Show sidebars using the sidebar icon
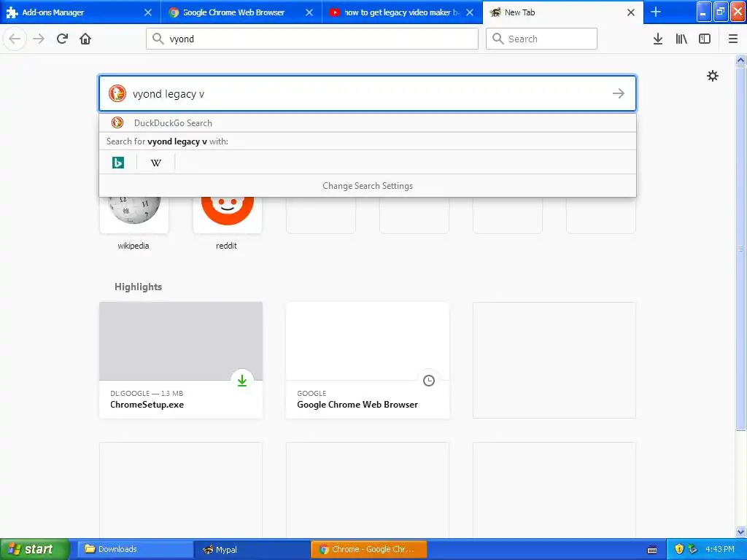Viewport: 747px width, 560px height. tap(705, 39)
